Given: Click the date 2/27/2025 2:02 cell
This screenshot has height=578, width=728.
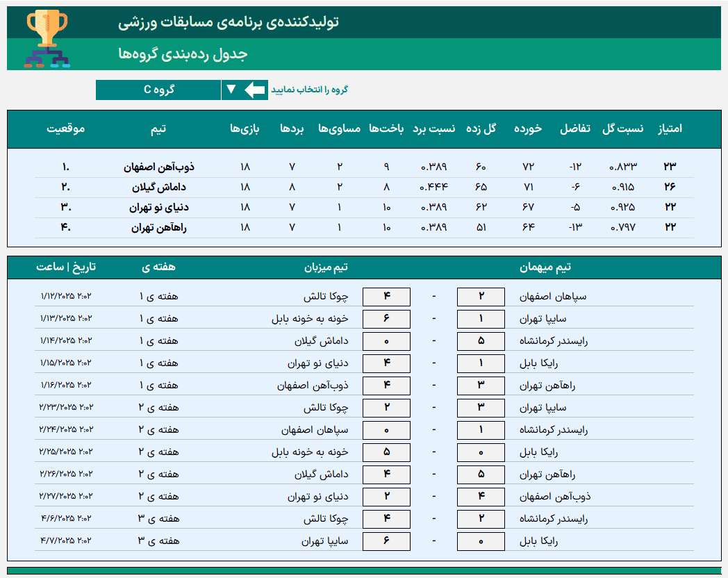Looking at the screenshot, I should (66, 496).
